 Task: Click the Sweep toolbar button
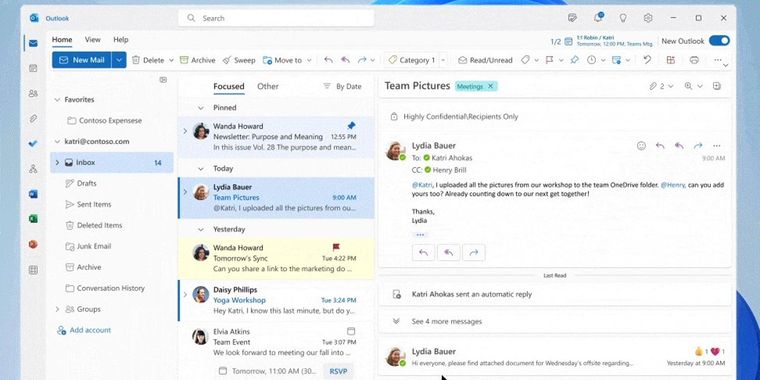point(239,60)
